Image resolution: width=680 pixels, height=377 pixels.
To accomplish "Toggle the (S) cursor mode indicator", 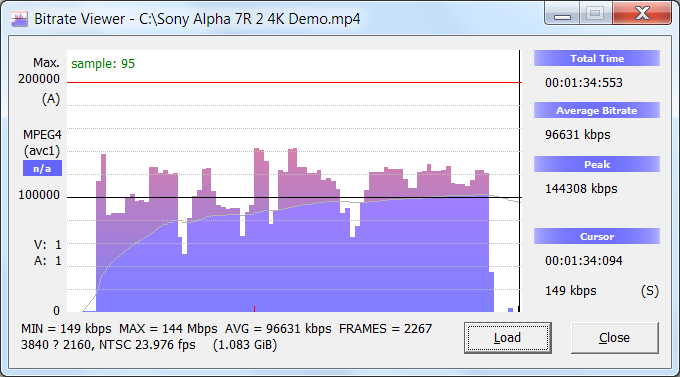I will [650, 291].
